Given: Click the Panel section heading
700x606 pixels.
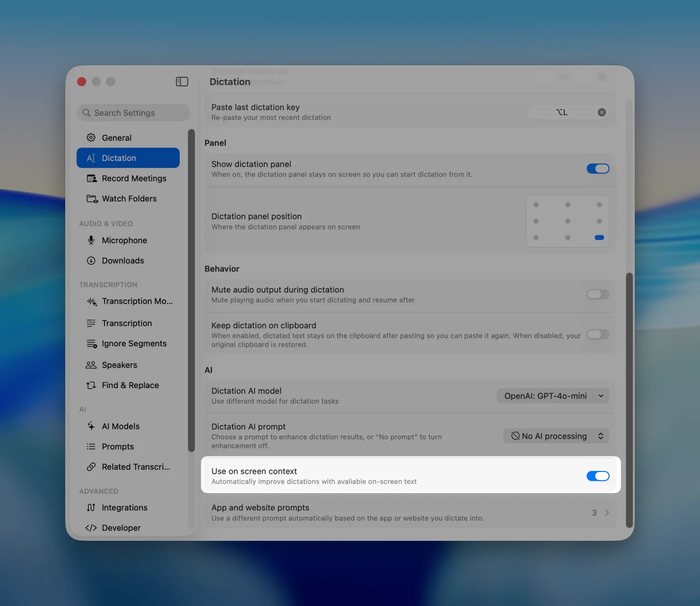Looking at the screenshot, I should [x=215, y=143].
